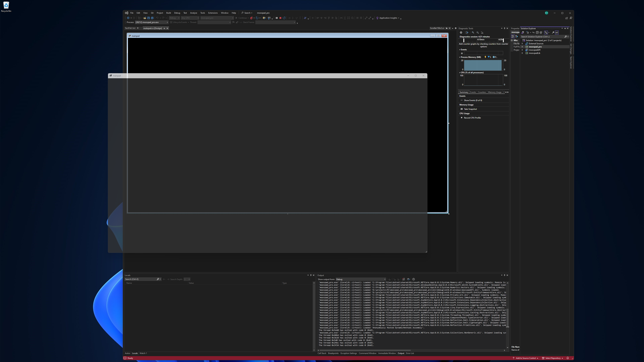Image resolution: width=644 pixels, height=362 pixels.
Task: Click Record CPU Profile
Action: (x=472, y=118)
